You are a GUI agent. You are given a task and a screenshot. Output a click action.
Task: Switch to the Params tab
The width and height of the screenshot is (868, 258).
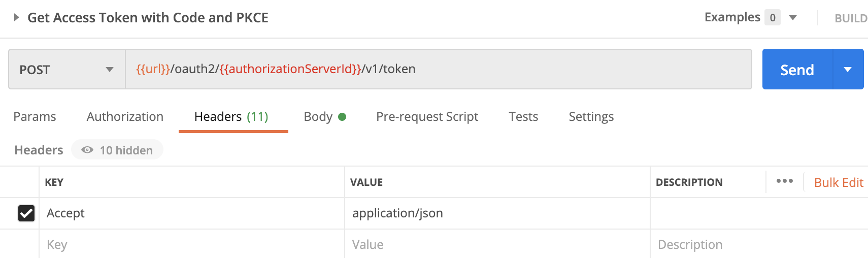(x=35, y=117)
